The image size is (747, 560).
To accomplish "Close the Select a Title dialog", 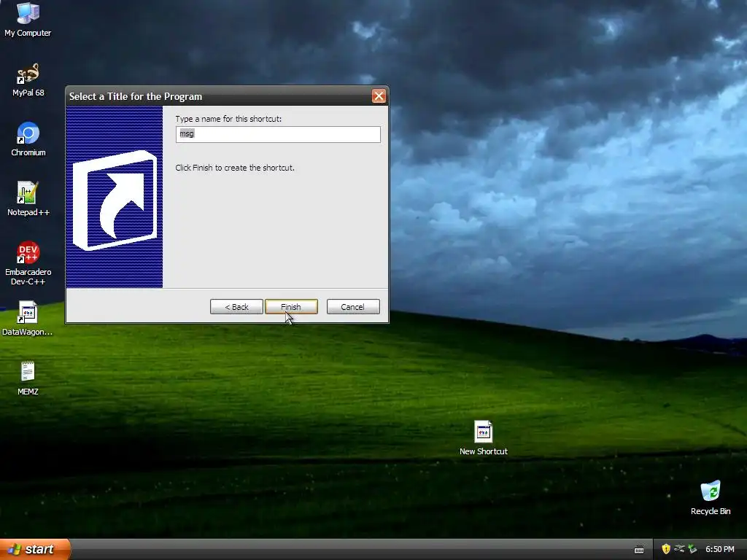I will [x=379, y=96].
